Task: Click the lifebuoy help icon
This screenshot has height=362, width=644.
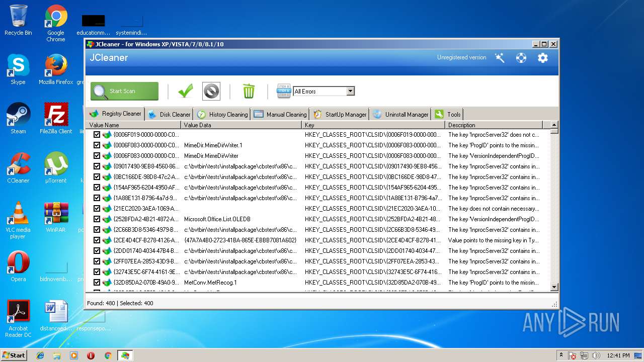Action: click(521, 58)
